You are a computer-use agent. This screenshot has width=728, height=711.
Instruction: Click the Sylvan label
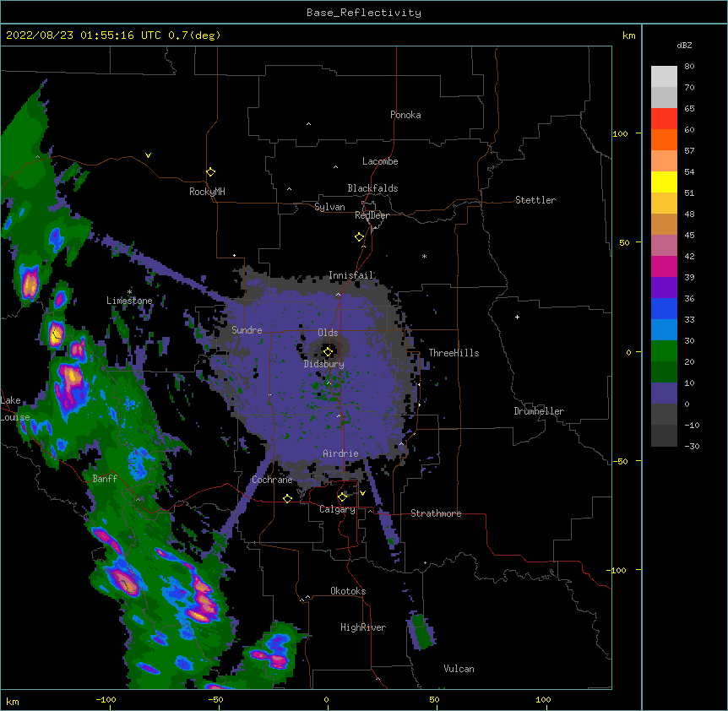pyautogui.click(x=329, y=207)
